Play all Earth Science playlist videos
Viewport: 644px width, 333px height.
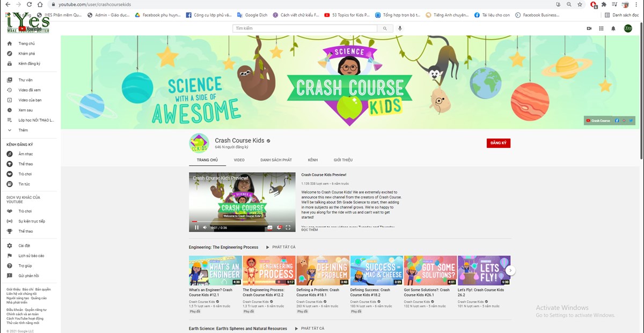[x=310, y=328]
